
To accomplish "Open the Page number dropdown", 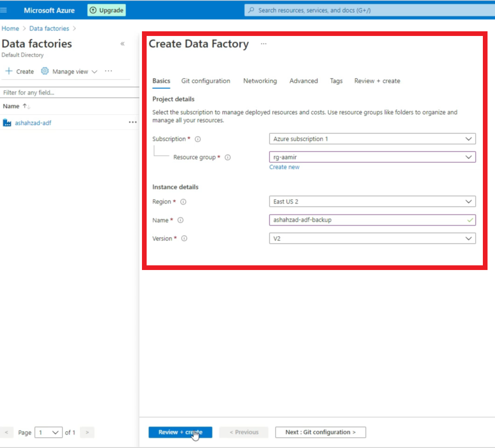I will pyautogui.click(x=48, y=432).
